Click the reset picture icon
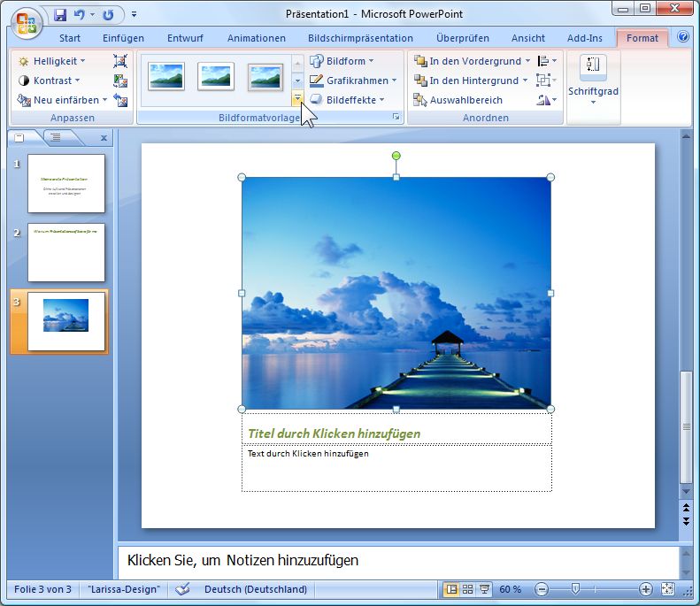 pyautogui.click(x=120, y=100)
